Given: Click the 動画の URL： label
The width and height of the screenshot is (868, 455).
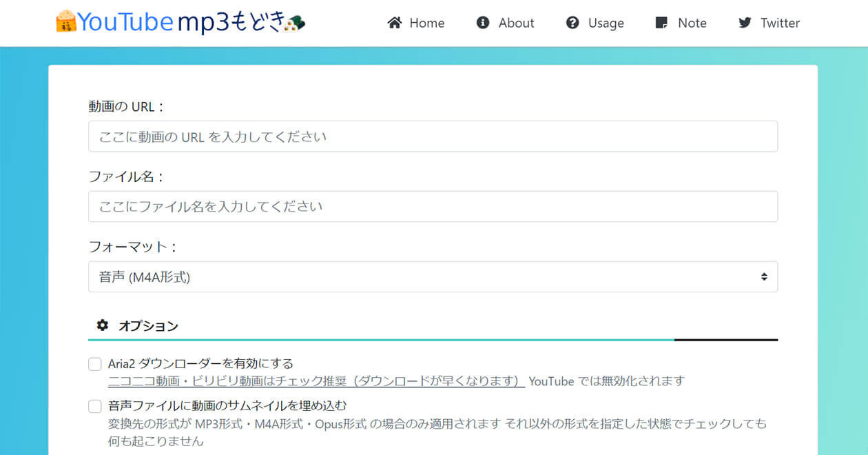Looking at the screenshot, I should pos(127,107).
